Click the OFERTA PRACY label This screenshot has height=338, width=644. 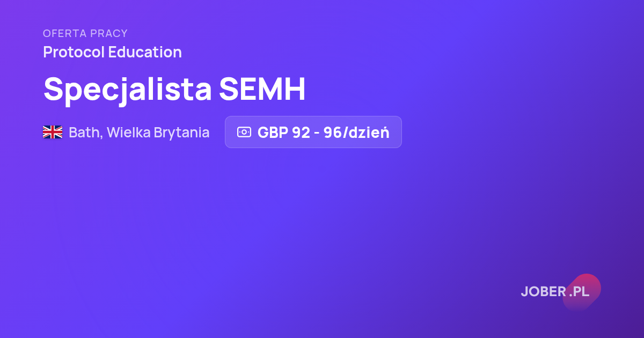point(85,33)
